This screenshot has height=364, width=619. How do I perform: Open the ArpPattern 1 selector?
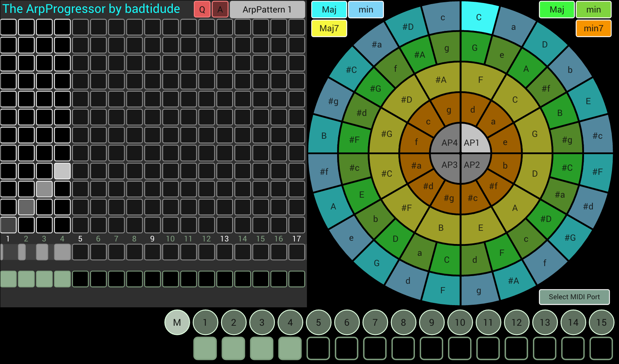coord(267,10)
